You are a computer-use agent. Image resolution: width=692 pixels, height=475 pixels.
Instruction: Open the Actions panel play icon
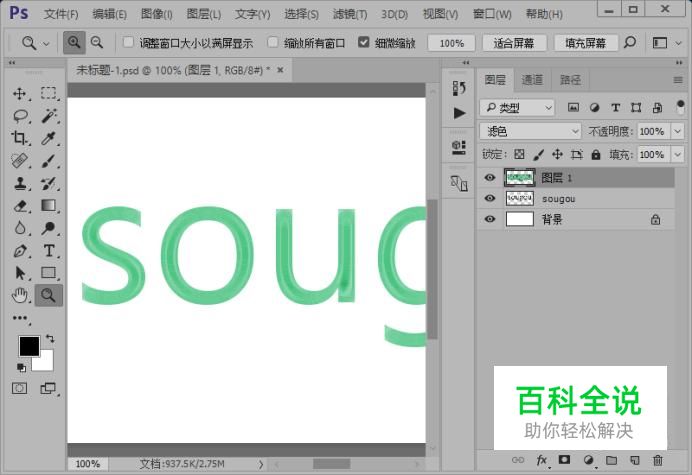(459, 113)
